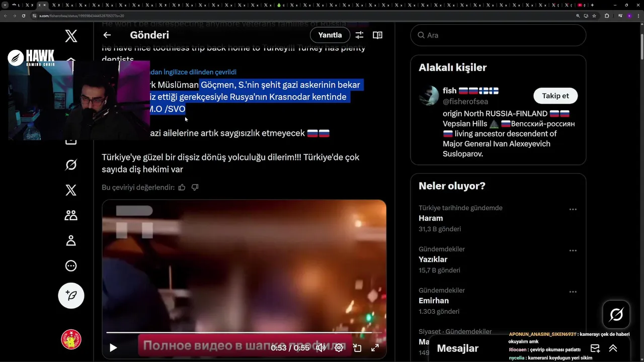This screenshot has width=644, height=362.
Task: Open options for Yazıklar trend
Action: click(573, 250)
